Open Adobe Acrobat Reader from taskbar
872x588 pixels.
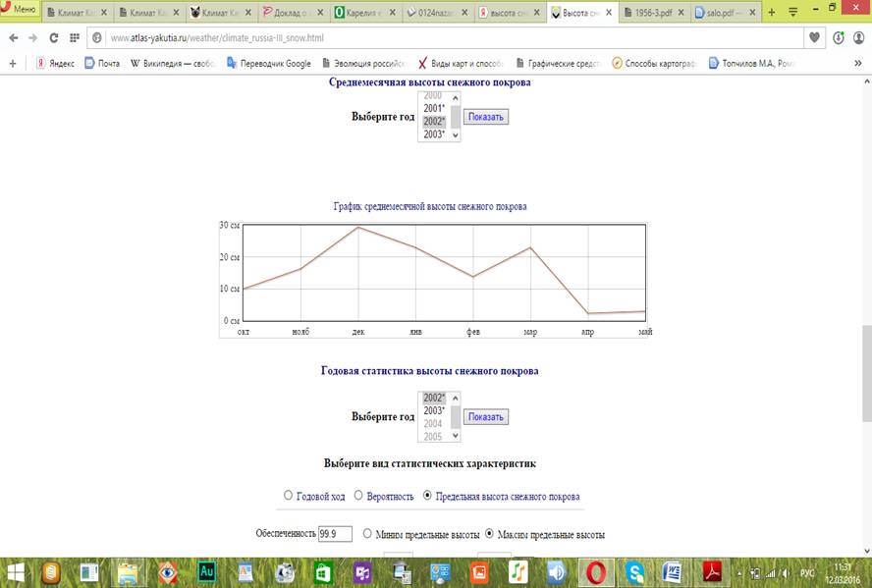pos(712,572)
